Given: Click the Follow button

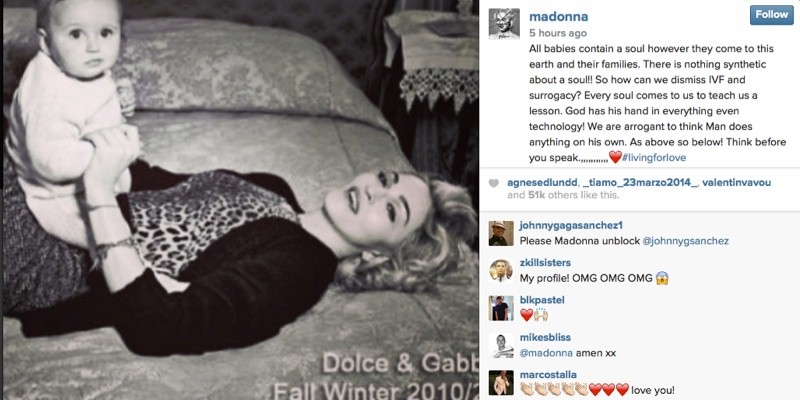Looking at the screenshot, I should 771,15.
